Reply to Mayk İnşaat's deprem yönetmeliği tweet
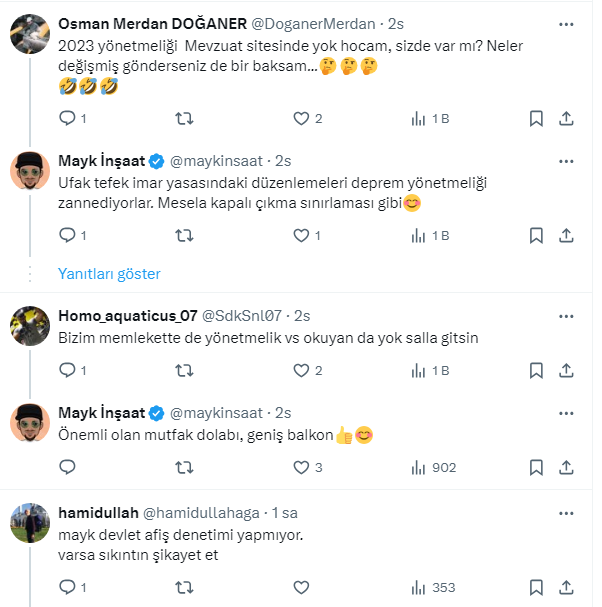Viewport: 602px width, 607px height. click(68, 236)
